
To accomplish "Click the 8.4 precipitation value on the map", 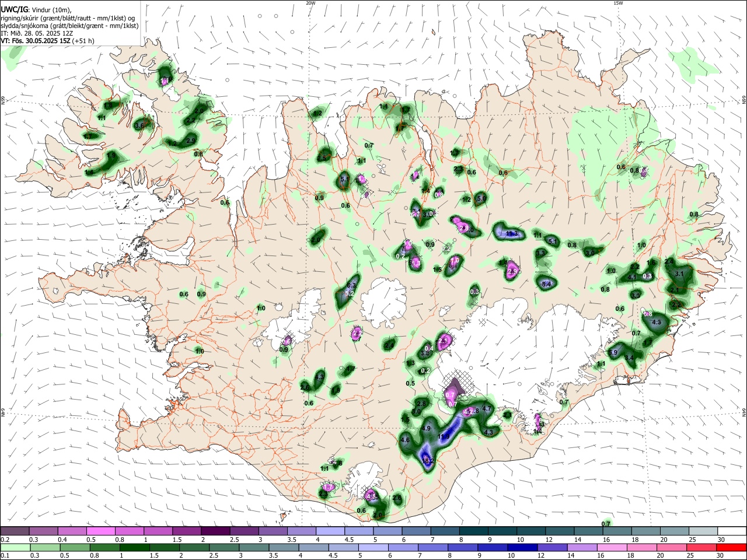I will [x=547, y=284].
